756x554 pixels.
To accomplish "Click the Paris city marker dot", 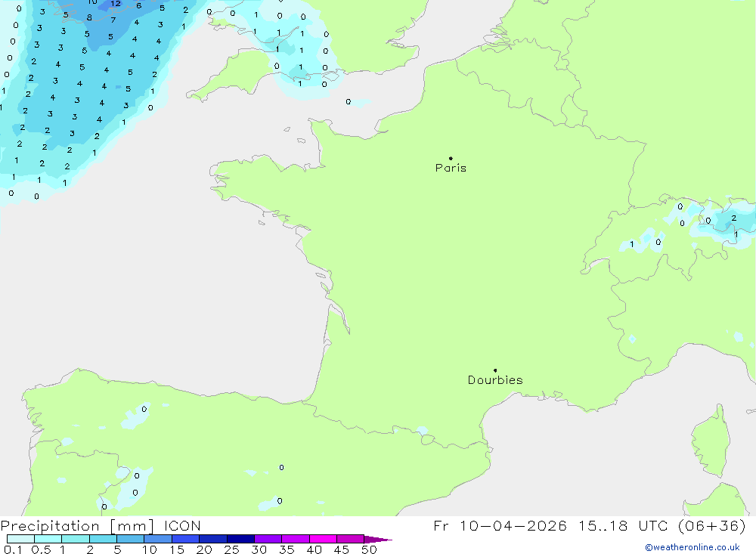I will [x=451, y=158].
